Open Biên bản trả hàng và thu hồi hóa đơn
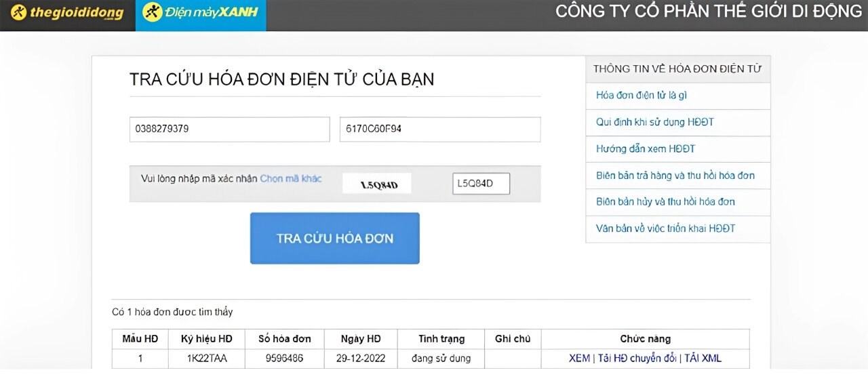The width and height of the screenshot is (868, 383). (675, 176)
